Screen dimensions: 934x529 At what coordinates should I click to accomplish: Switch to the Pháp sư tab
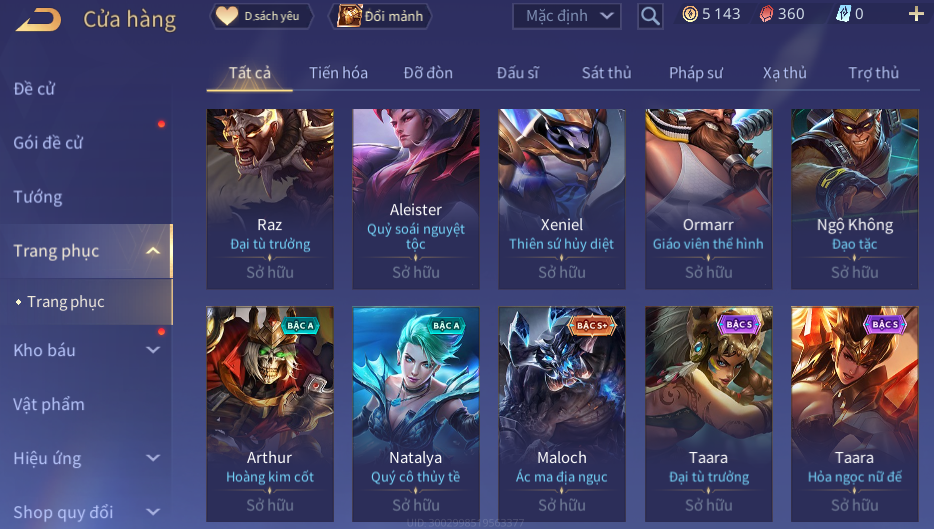(x=696, y=73)
